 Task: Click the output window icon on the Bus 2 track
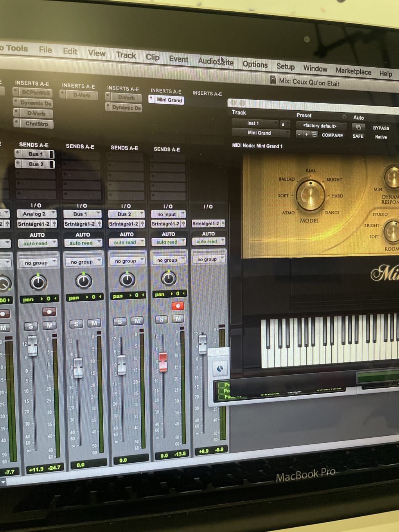pos(142,224)
